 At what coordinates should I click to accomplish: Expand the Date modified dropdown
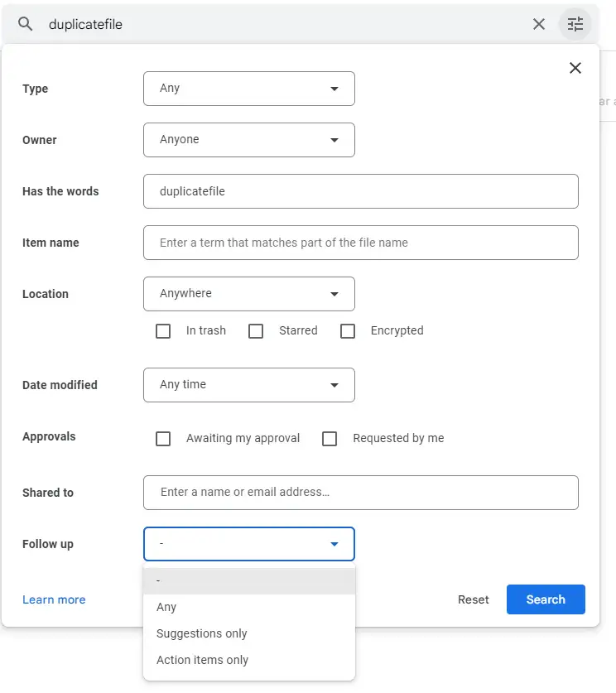tap(248, 385)
